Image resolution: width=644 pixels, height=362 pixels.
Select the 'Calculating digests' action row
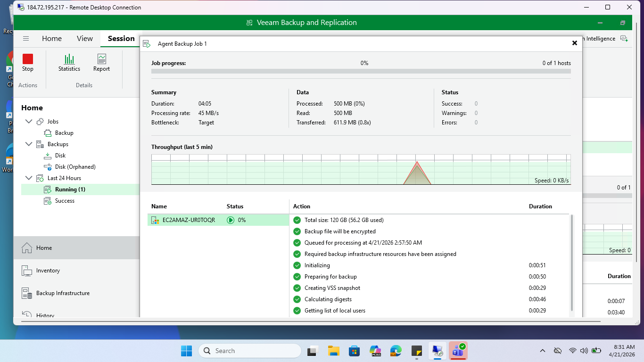pyautogui.click(x=328, y=299)
